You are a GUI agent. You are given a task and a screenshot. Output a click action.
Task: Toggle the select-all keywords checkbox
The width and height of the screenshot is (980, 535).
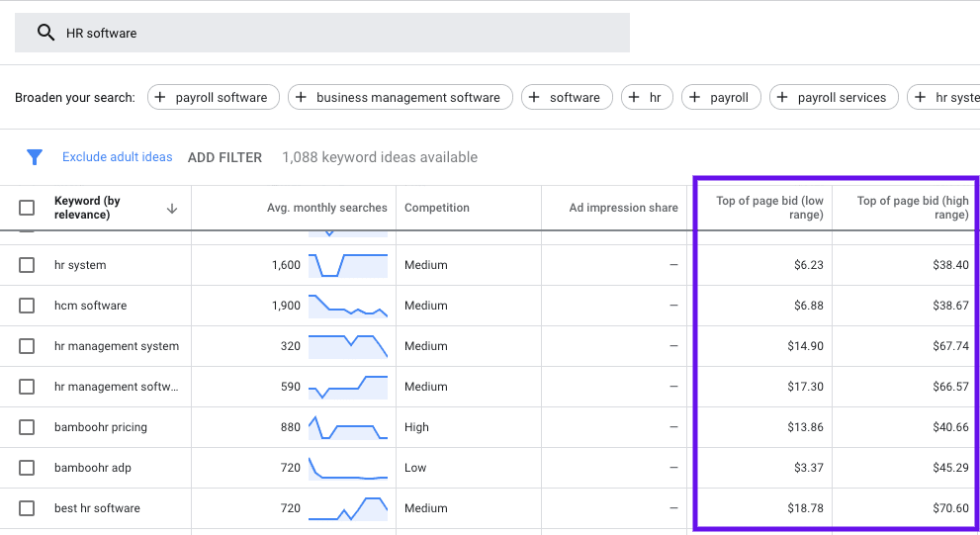27,208
